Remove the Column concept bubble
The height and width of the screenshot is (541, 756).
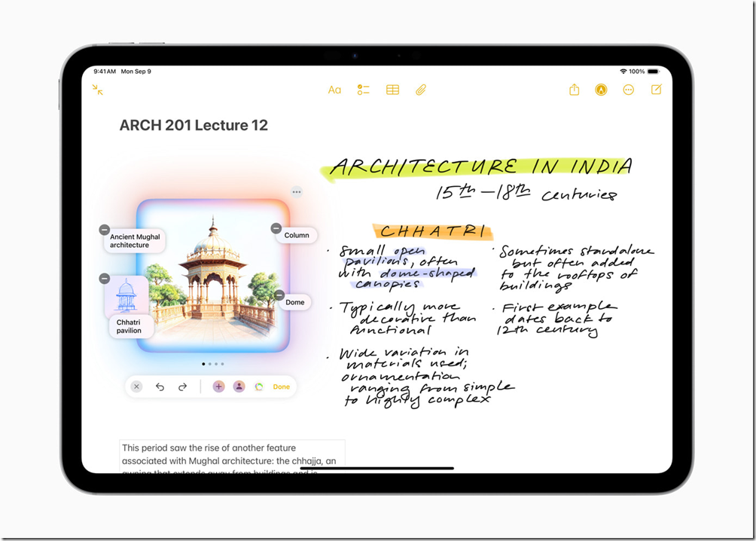tap(276, 228)
